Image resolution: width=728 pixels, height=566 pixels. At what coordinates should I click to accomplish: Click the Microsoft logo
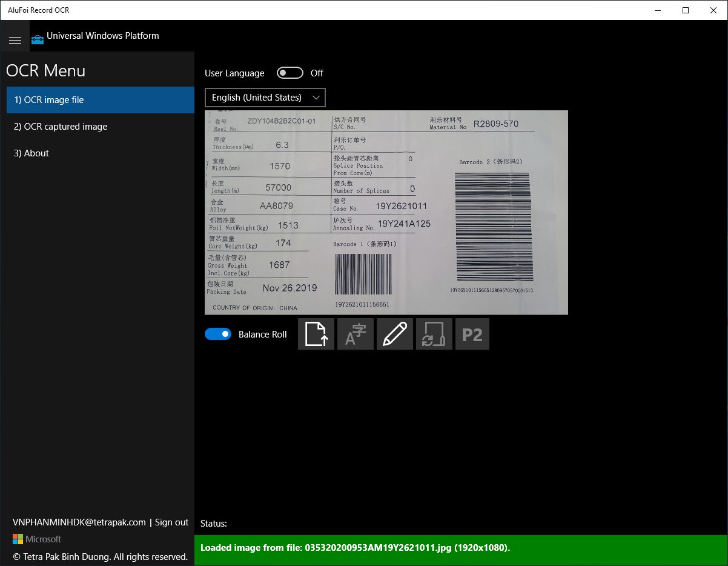click(37, 539)
